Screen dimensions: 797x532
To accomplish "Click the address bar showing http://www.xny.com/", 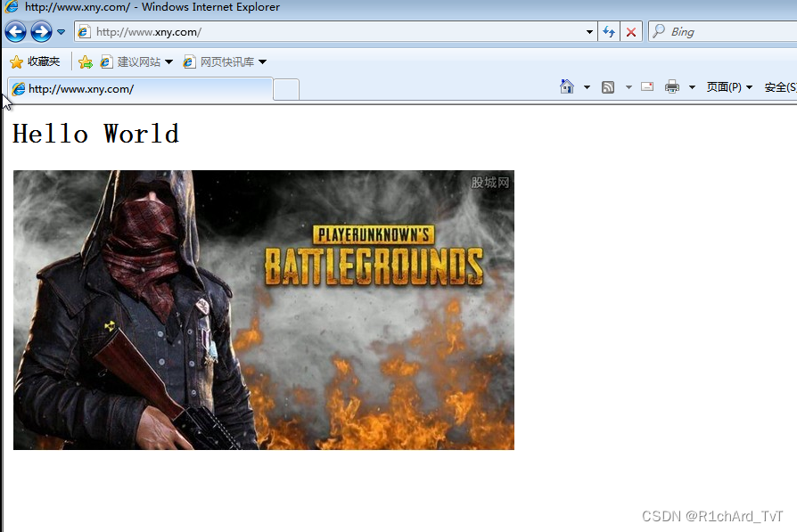I will tap(335, 31).
